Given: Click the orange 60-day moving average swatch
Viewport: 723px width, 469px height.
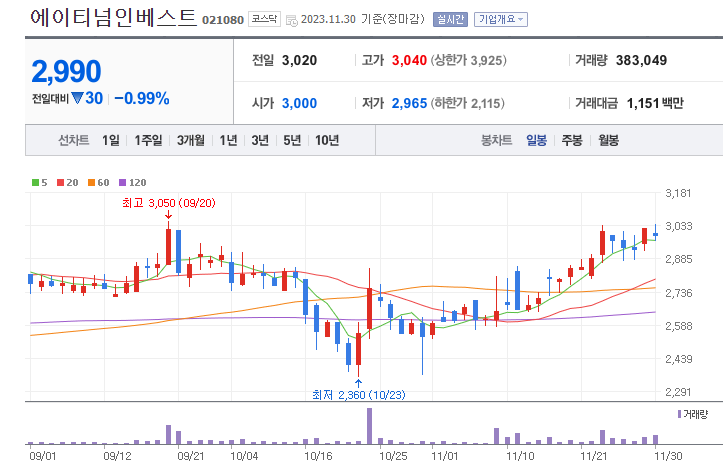Looking at the screenshot, I should (x=91, y=183).
